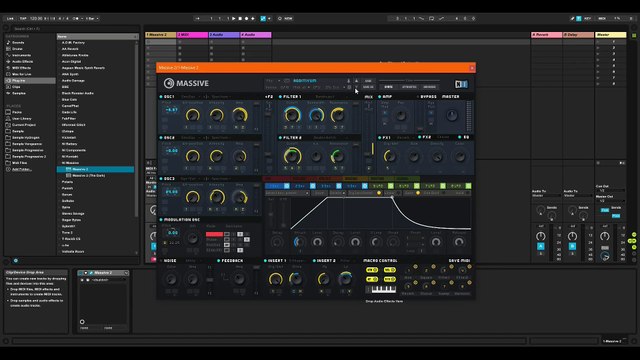
Task: Open the Audio Effects browser category
Action: [x=22, y=62]
